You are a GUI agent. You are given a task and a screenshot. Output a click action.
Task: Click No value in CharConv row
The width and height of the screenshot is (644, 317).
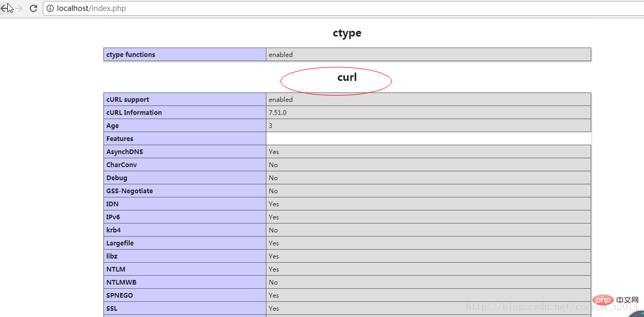273,165
